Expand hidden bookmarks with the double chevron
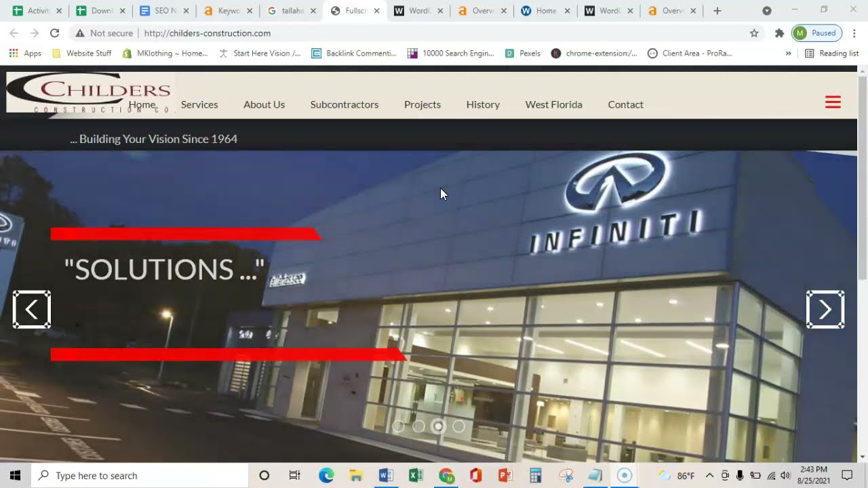This screenshot has width=868, height=488. point(788,53)
